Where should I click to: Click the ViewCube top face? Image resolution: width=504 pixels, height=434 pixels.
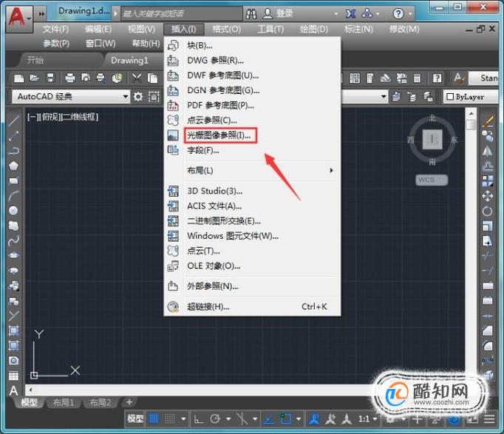pos(432,140)
